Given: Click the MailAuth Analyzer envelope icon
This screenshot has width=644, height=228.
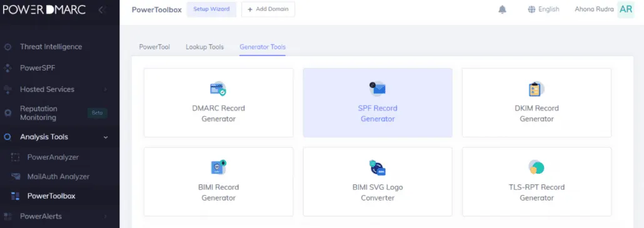Looking at the screenshot, I should tap(15, 177).
